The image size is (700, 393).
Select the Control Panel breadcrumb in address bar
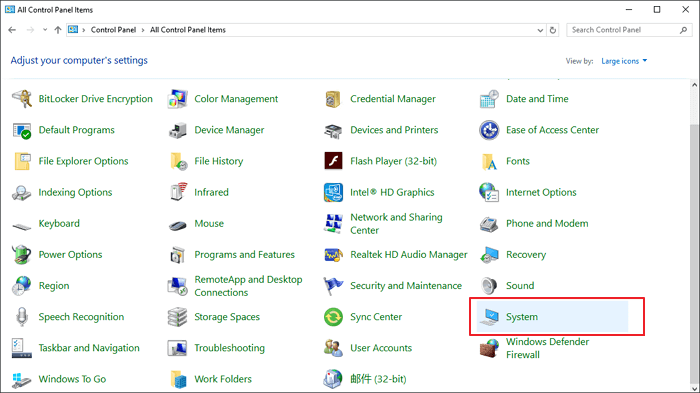113,30
